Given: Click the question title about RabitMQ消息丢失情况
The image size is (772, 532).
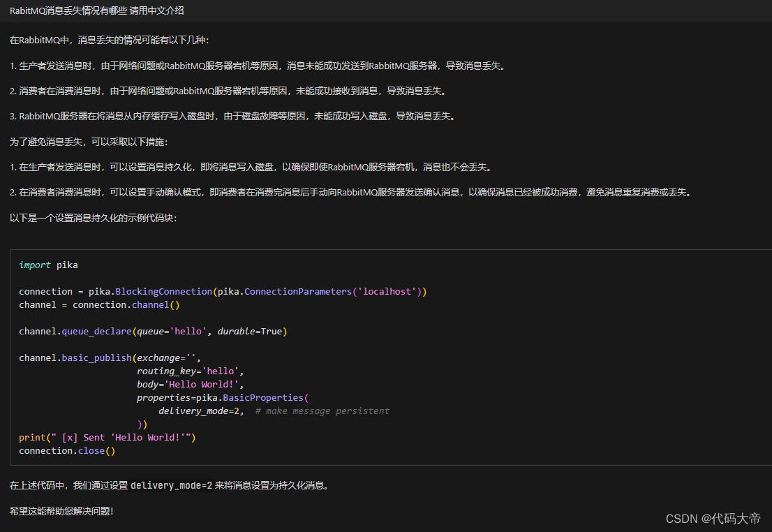Looking at the screenshot, I should click(x=96, y=11).
